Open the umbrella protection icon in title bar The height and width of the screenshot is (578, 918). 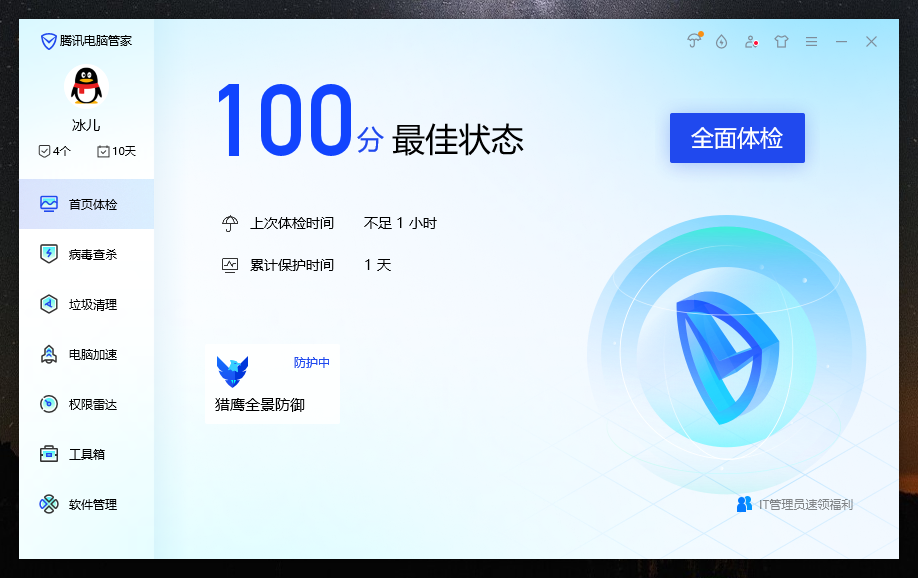pyautogui.click(x=694, y=41)
